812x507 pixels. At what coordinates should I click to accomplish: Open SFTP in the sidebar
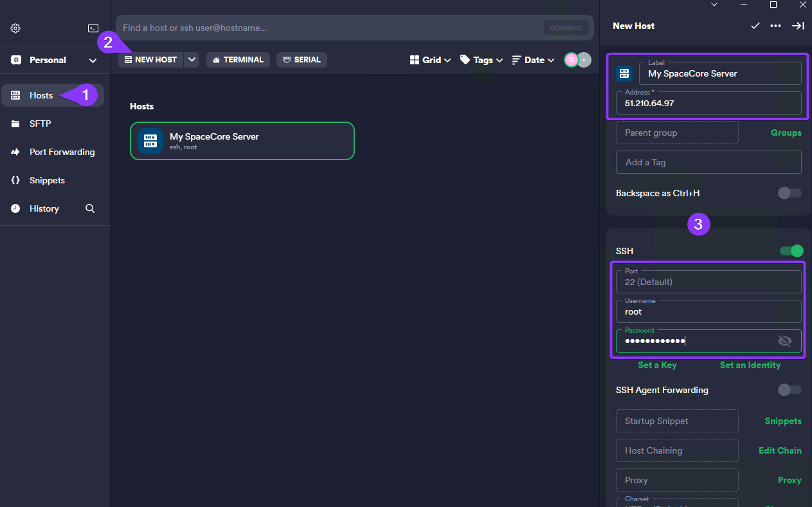40,124
